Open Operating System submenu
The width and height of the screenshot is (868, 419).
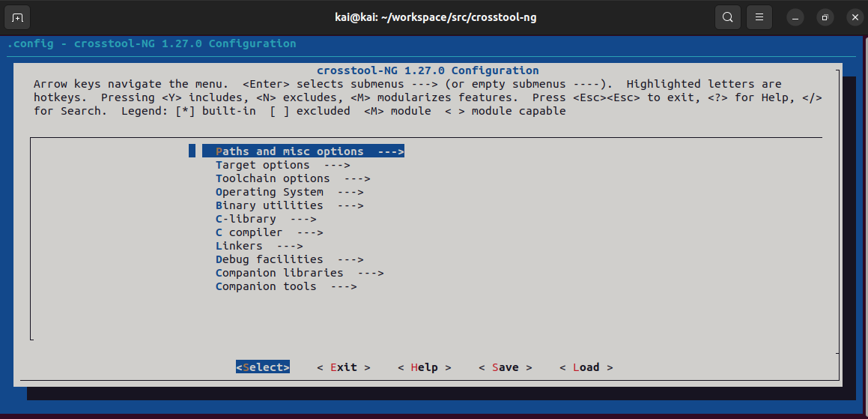pyautogui.click(x=290, y=192)
